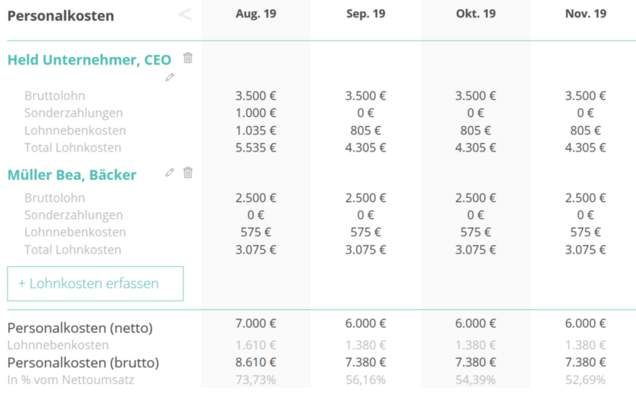
Task: Select the Aug. 19 column header
Action: [256, 14]
